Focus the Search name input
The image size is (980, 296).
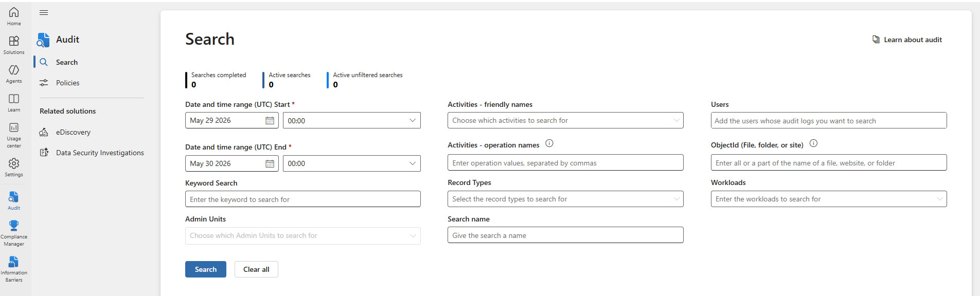tap(565, 235)
